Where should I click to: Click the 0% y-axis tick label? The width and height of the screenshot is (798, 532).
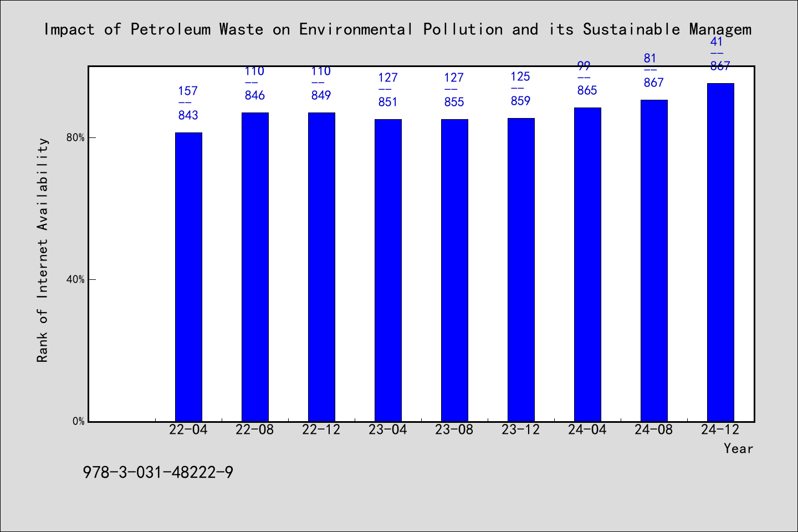tap(78, 421)
